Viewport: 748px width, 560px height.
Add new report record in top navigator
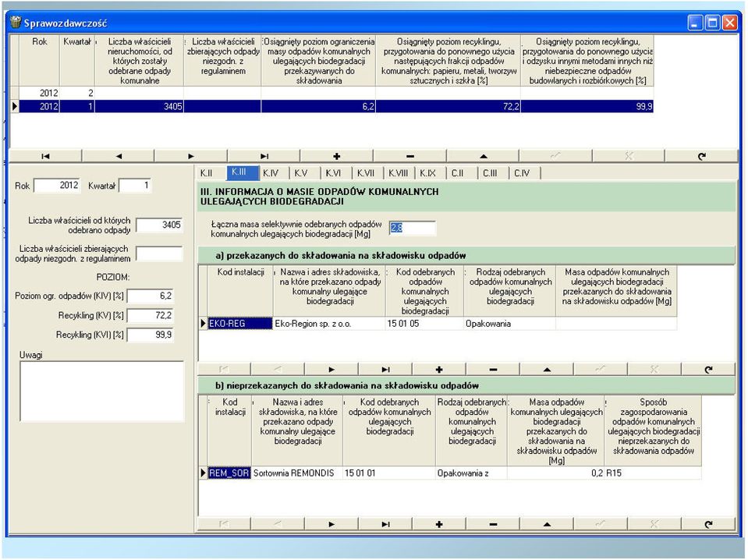(337, 156)
